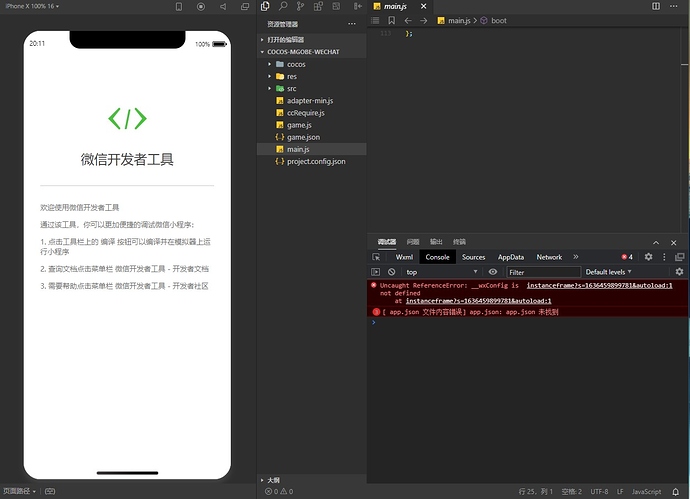Click the detach simulator window icon

click(x=245, y=7)
